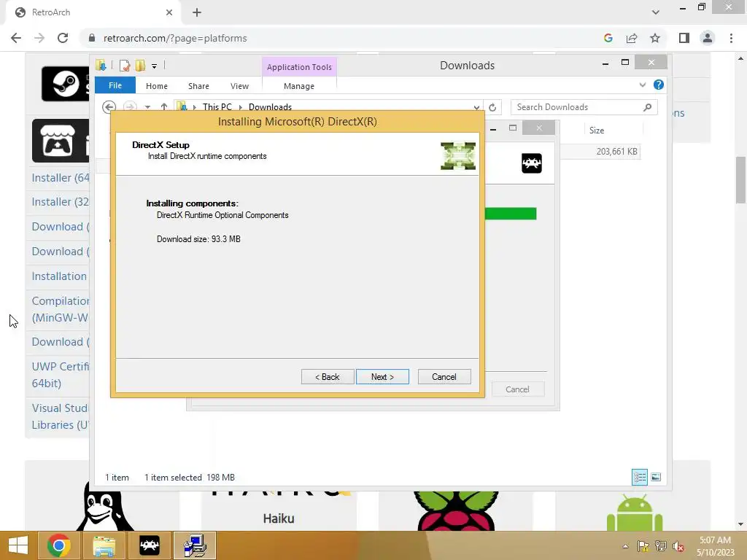
Task: Click the UWP Certificate link on webpage
Action: click(x=60, y=375)
